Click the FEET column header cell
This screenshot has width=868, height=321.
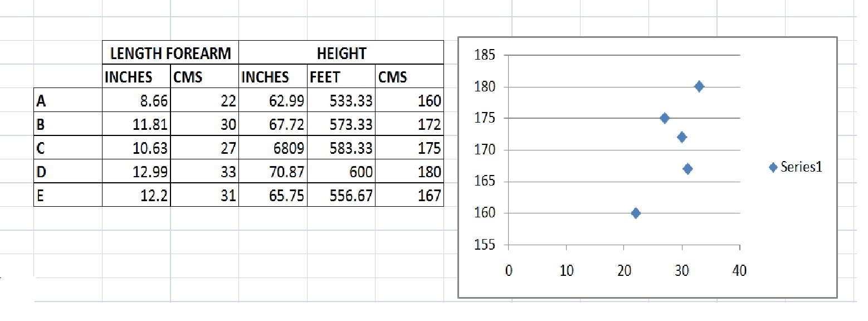(341, 77)
